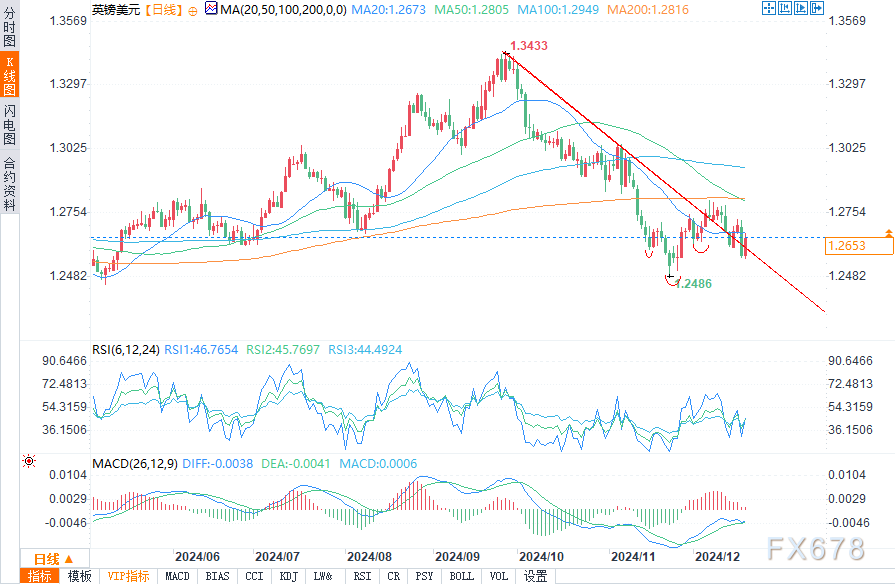Image resolution: width=895 pixels, height=584 pixels.
Task: Click the 英镑美元 symbol title
Action: (x=116, y=10)
